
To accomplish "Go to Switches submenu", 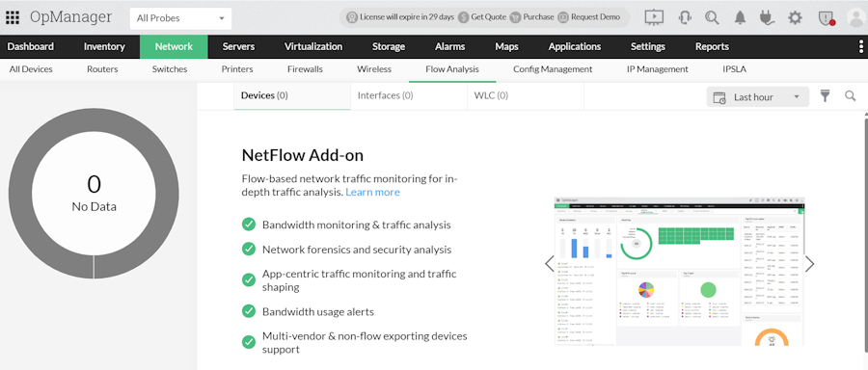I will point(170,69).
